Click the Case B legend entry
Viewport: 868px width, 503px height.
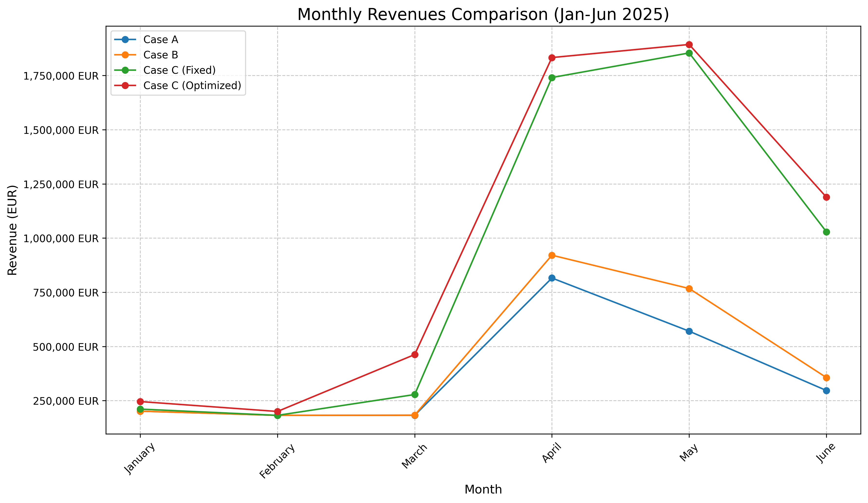[160, 55]
